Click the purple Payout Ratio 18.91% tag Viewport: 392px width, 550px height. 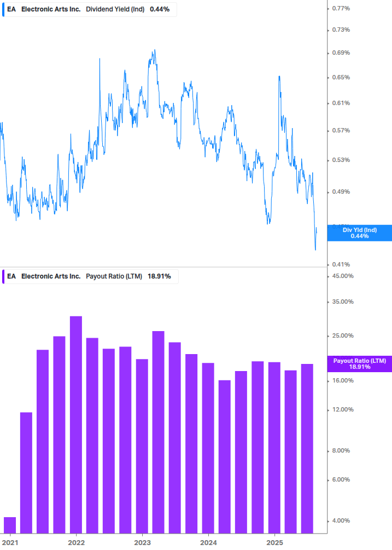359,364
